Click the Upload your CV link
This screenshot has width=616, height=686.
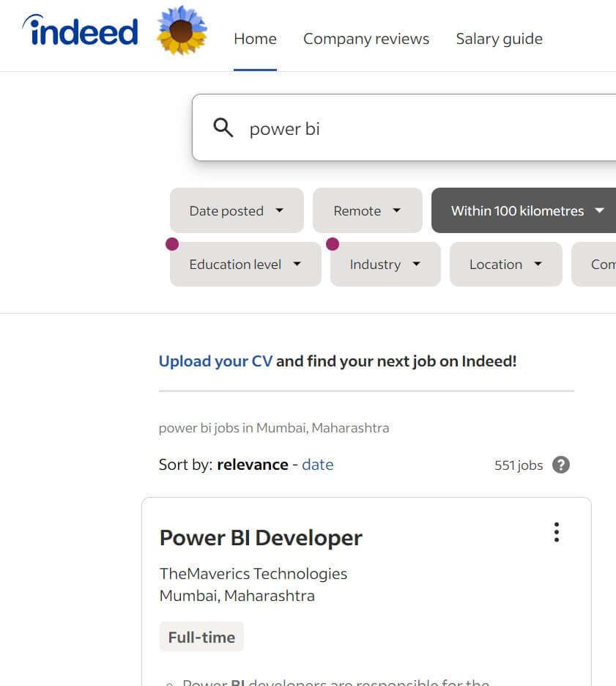click(215, 361)
